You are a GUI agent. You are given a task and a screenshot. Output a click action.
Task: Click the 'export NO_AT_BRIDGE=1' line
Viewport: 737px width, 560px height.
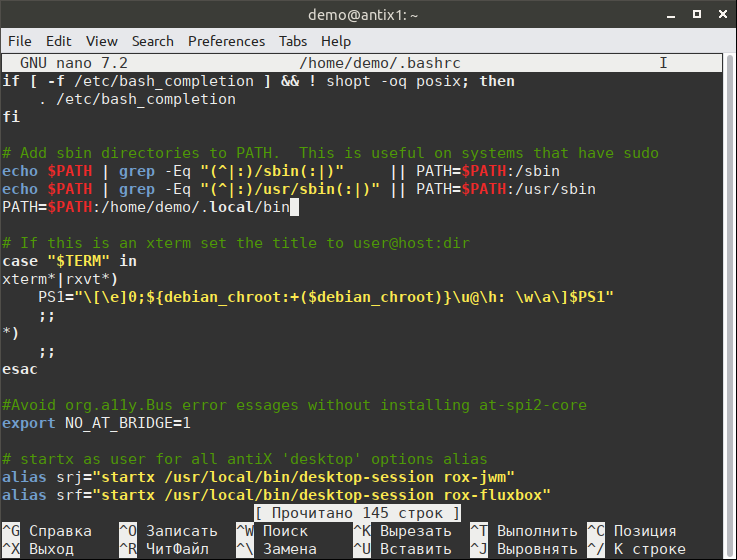96,423
